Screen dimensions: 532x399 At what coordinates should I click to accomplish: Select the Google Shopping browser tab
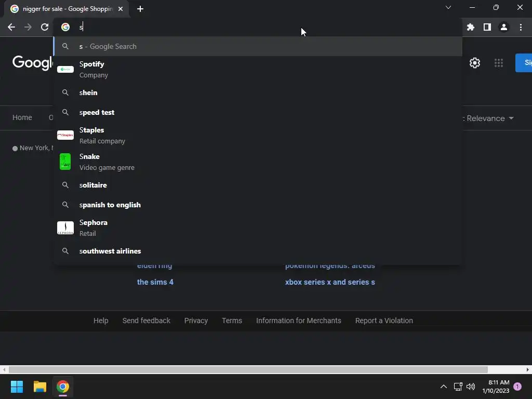click(66, 9)
